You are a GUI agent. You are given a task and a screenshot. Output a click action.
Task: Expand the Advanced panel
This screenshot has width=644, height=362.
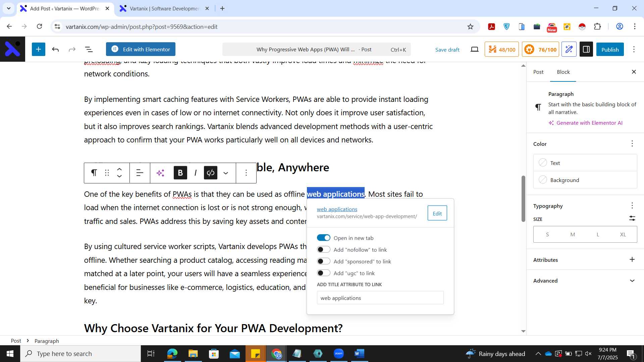[585, 281]
